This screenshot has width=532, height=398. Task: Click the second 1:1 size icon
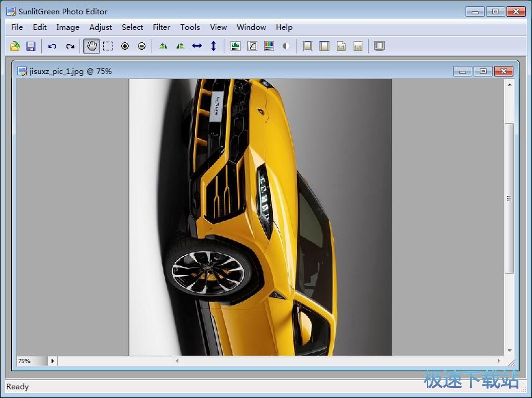[x=358, y=46]
